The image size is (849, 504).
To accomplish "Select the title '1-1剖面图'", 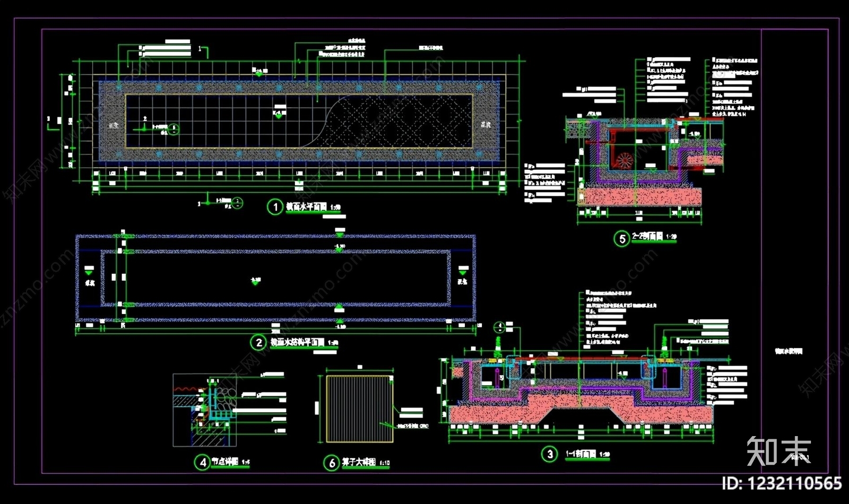I will [581, 454].
